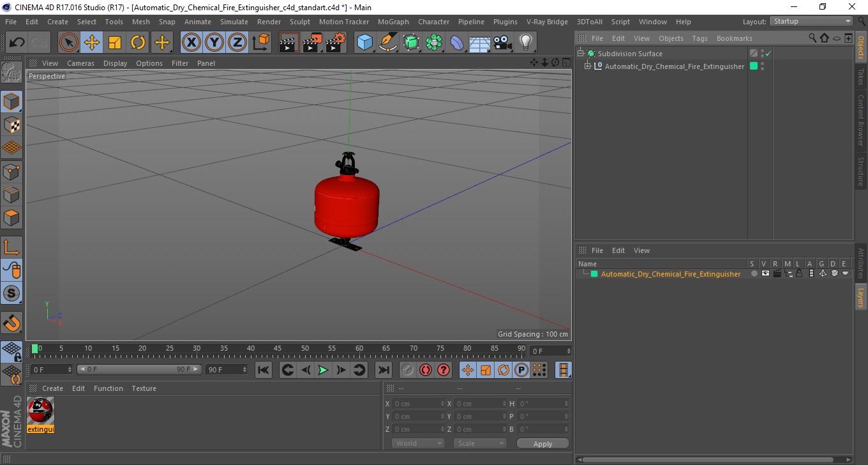
Task: Open the Sculpt menu
Action: click(300, 22)
